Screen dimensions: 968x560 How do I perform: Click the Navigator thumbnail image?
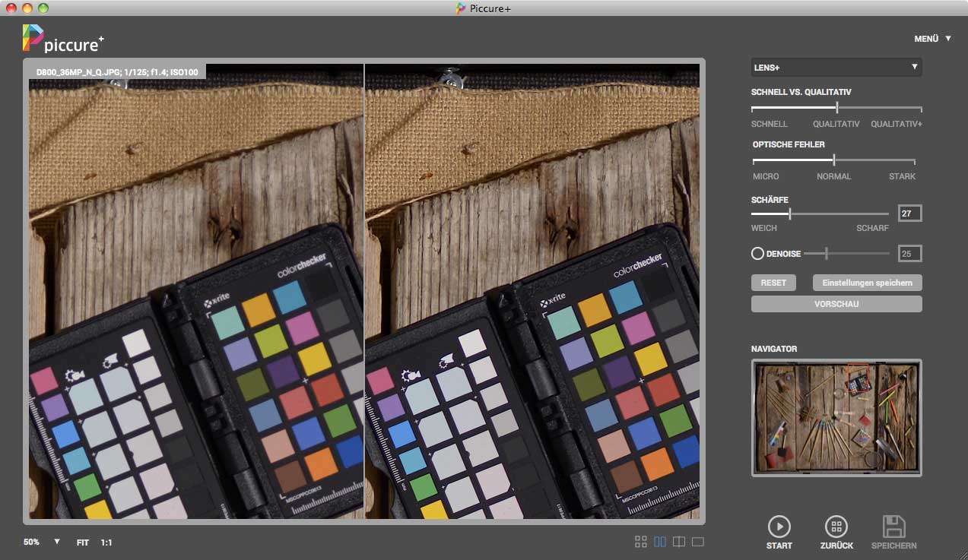click(x=836, y=417)
